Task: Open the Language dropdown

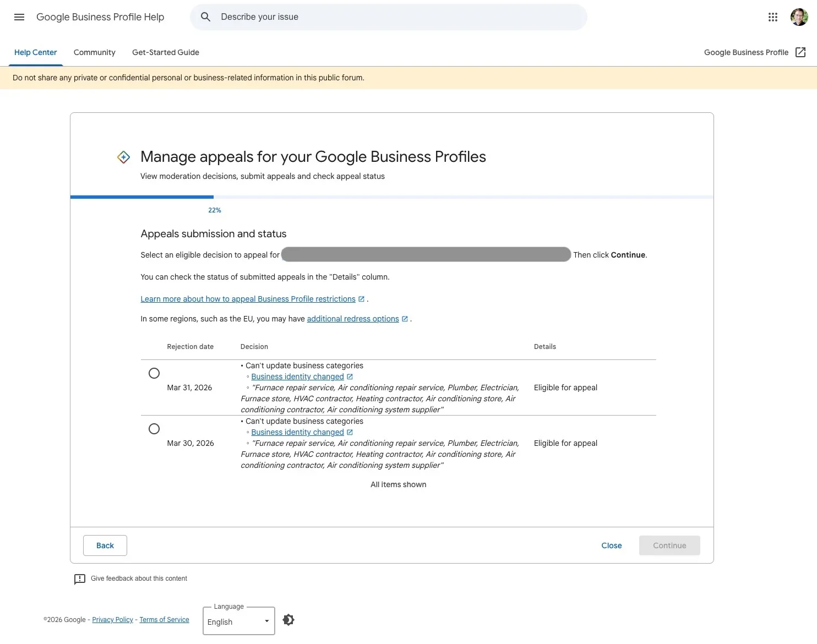Action: [x=238, y=621]
